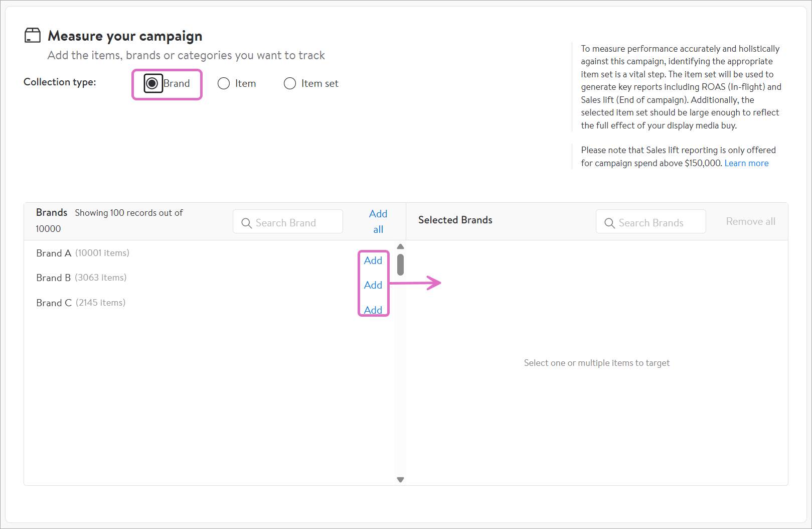The height and width of the screenshot is (529, 812).
Task: Select the Brand collection type
Action: coord(152,83)
